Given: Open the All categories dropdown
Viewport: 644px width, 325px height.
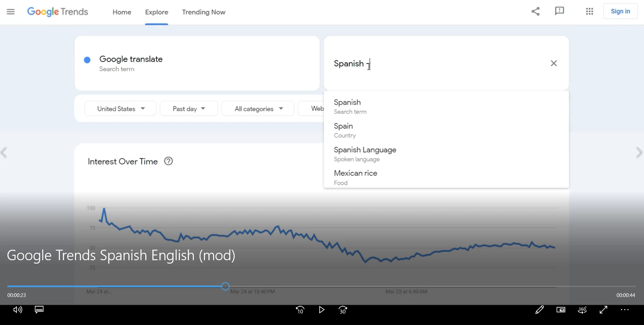Looking at the screenshot, I should [258, 109].
